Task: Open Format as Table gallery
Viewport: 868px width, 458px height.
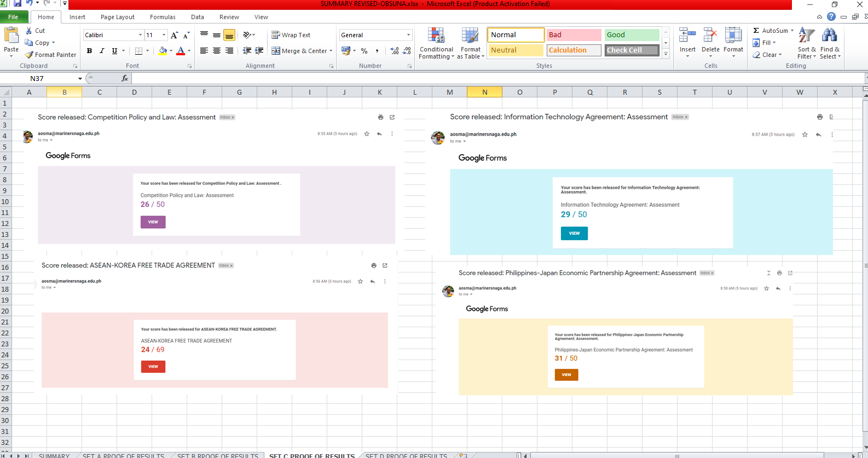Action: (x=470, y=43)
